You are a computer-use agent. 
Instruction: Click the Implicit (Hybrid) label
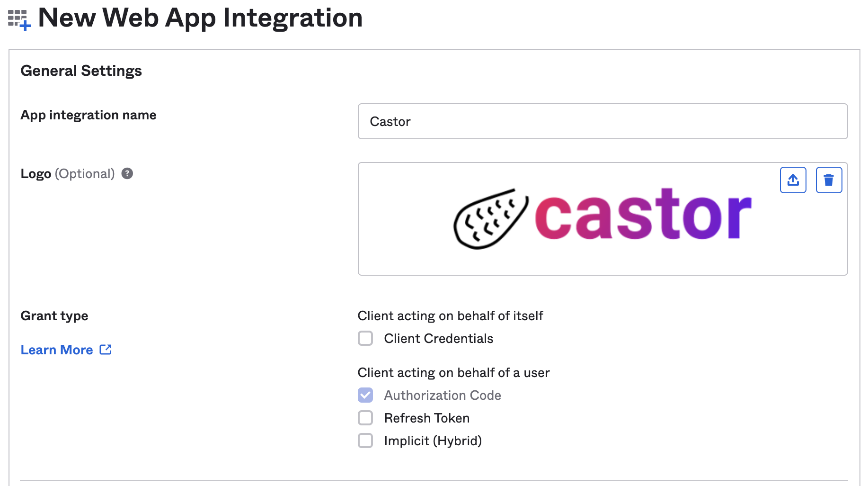433,441
